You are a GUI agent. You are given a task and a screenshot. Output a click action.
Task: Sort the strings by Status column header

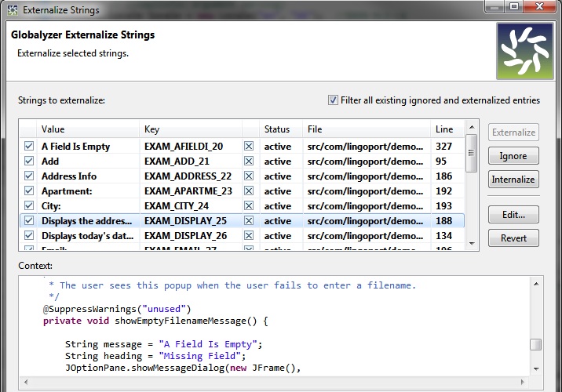pos(276,129)
